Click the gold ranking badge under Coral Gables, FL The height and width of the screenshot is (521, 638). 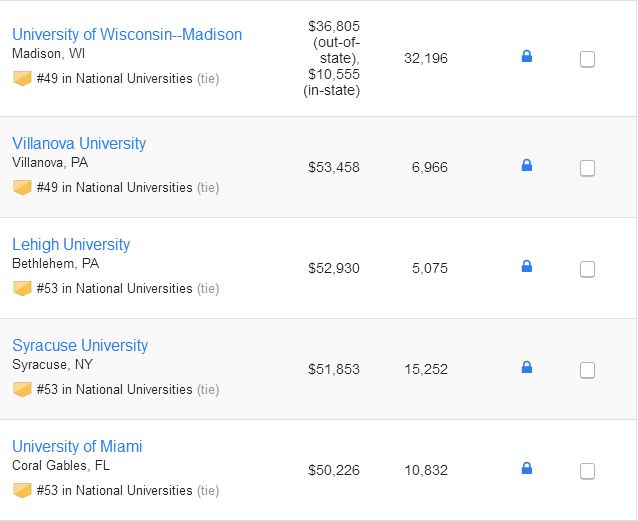(x=22, y=490)
